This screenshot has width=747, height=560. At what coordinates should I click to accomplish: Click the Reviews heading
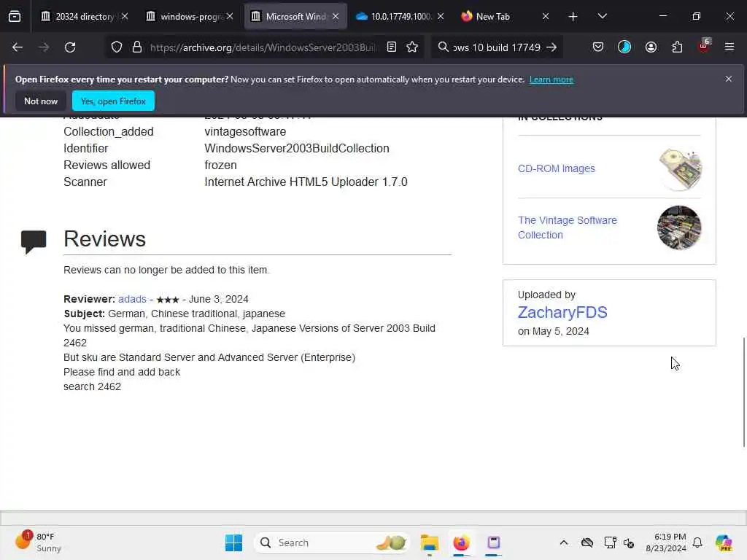click(104, 239)
